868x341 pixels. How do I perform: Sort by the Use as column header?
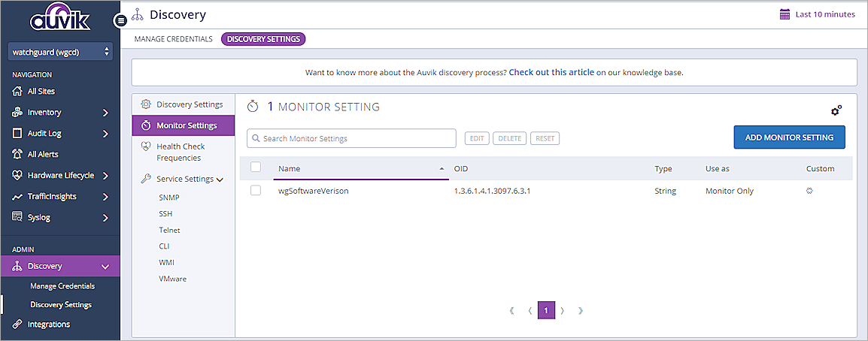click(x=718, y=168)
